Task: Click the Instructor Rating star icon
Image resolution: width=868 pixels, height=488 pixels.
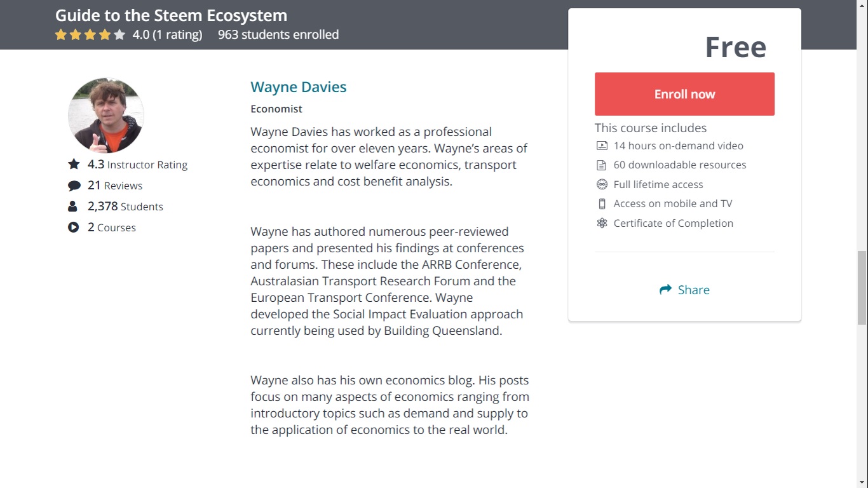Action: pos(74,165)
